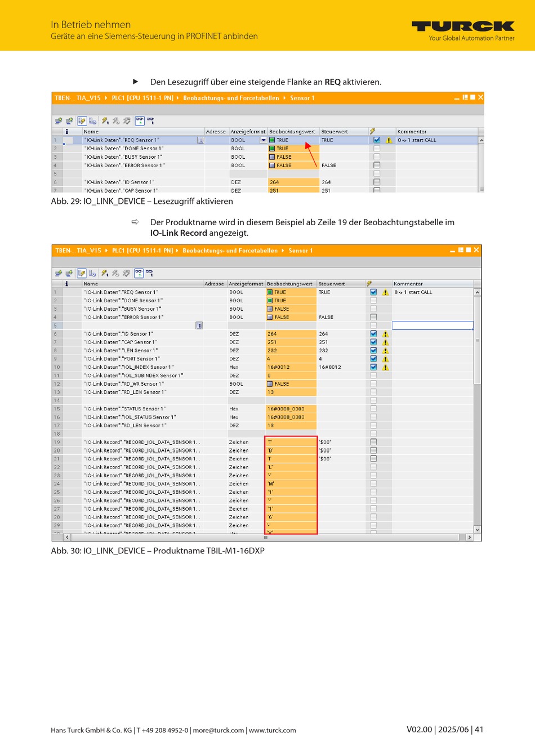Click scroll-down arrow of lower table
The height and width of the screenshot is (756, 535).
tap(478, 530)
